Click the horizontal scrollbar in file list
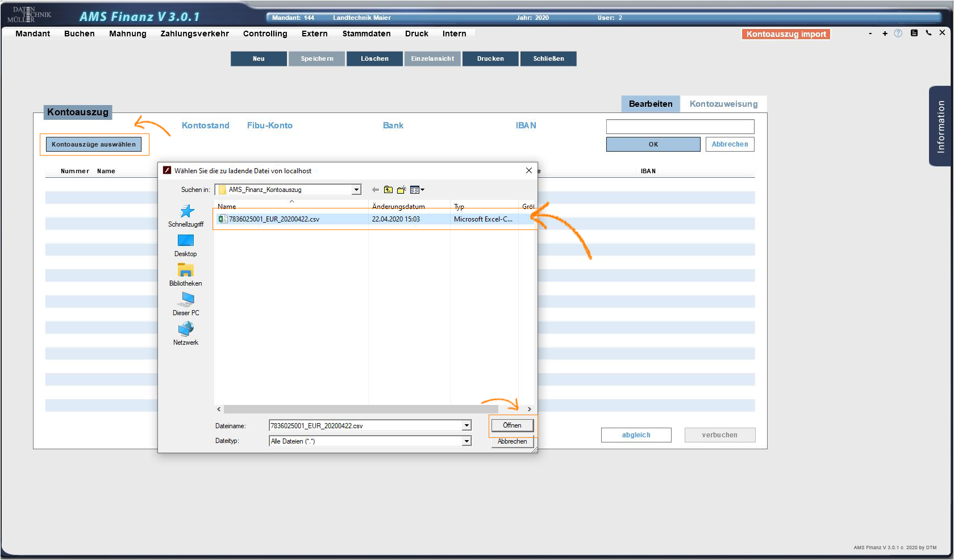The image size is (954, 560). [361, 409]
